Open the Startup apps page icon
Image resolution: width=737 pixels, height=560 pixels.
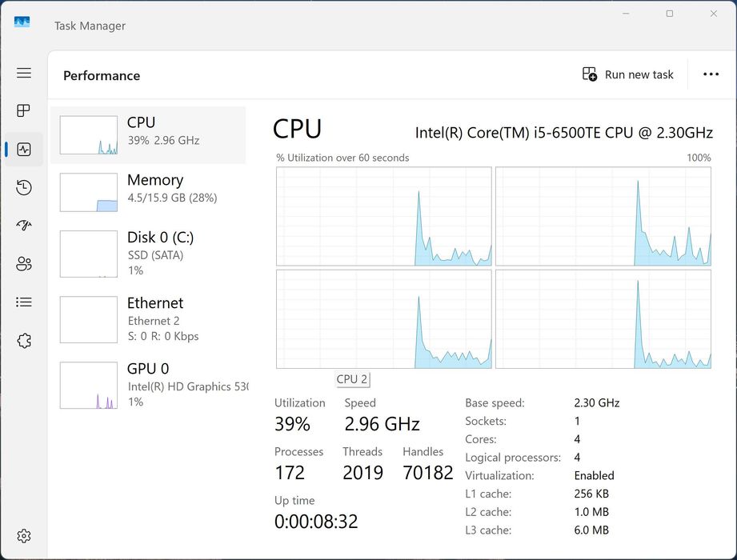point(24,226)
